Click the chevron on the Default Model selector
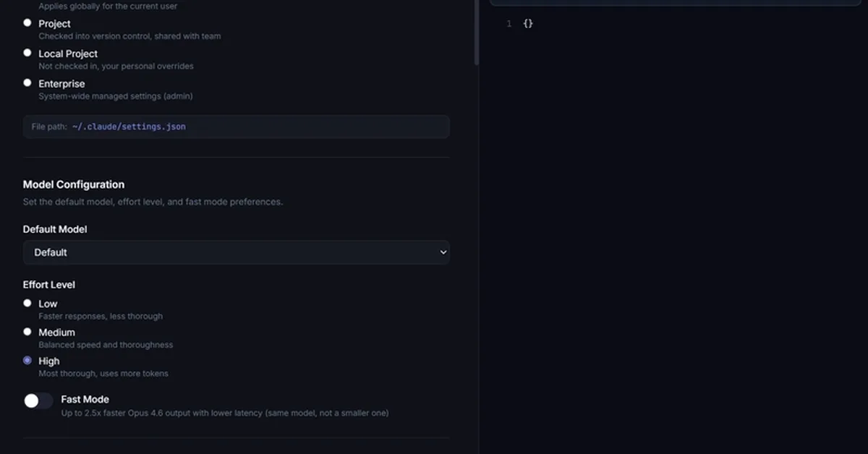The height and width of the screenshot is (454, 868). tap(443, 252)
